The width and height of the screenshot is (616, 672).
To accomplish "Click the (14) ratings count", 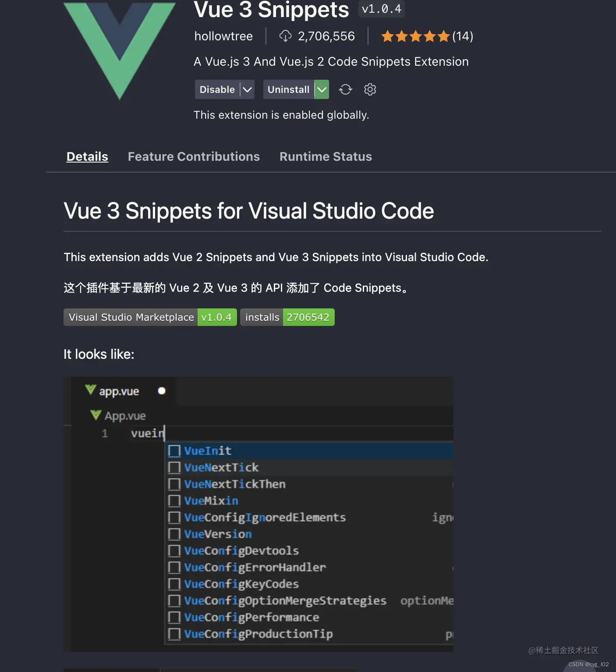I will (463, 36).
